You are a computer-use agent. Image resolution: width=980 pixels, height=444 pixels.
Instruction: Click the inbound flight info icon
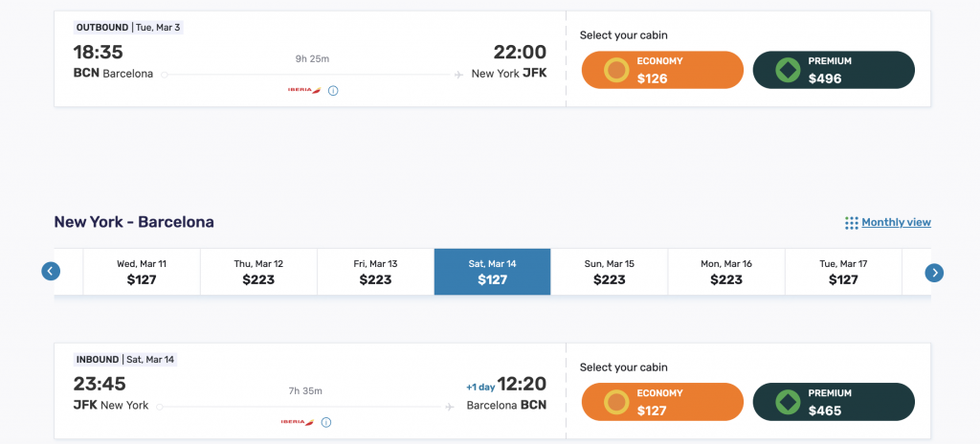pyautogui.click(x=326, y=423)
